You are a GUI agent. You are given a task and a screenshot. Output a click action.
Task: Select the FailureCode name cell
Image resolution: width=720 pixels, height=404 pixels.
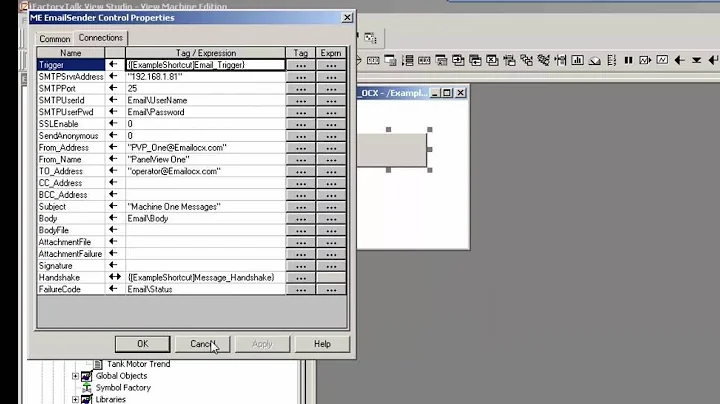point(71,289)
